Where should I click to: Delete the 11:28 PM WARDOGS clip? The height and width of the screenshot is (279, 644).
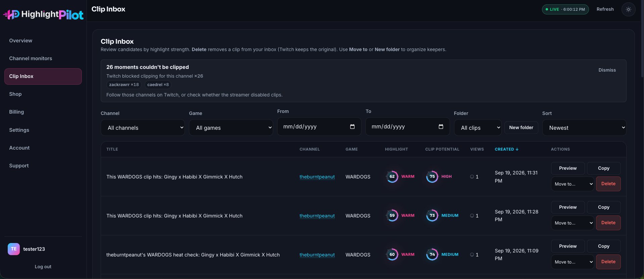click(x=608, y=223)
